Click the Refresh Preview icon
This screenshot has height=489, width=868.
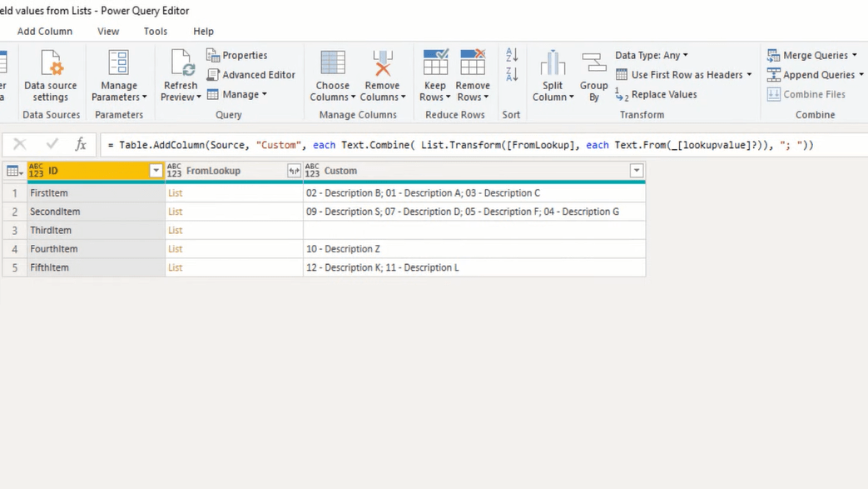coord(182,62)
